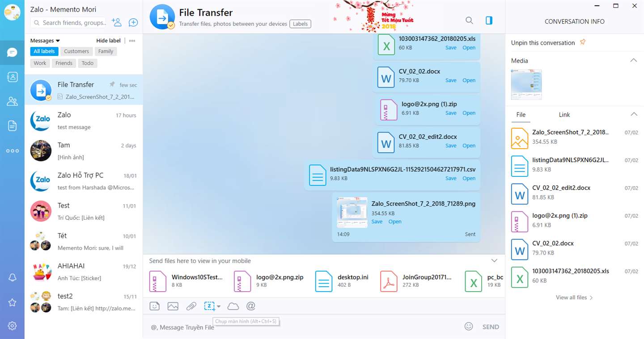Click the cloud storage icon
644x339 pixels.
233,306
